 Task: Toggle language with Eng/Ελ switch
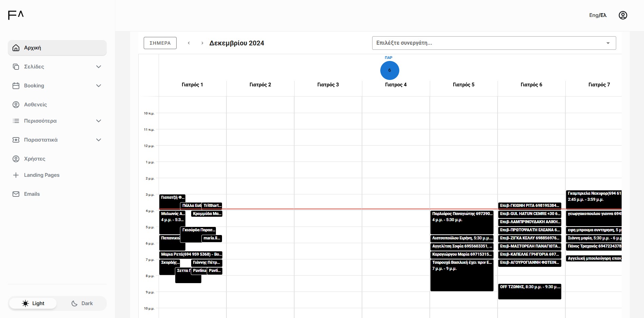coord(598,15)
